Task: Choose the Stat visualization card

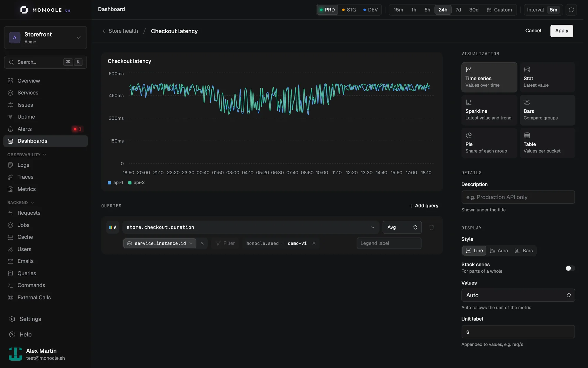Action: [547, 77]
